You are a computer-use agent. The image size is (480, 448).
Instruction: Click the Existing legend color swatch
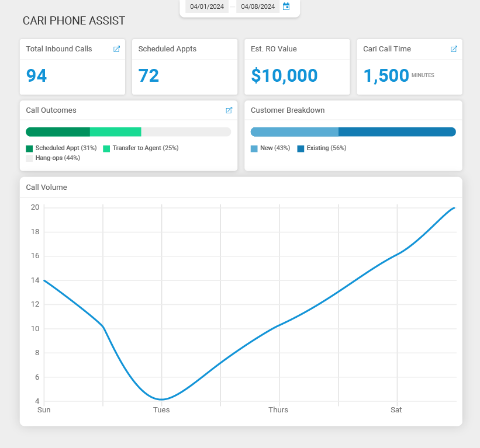point(301,148)
